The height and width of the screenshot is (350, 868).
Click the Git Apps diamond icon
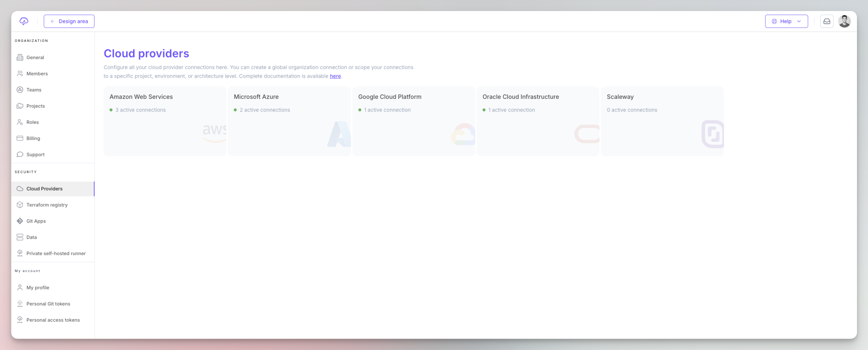coord(20,221)
